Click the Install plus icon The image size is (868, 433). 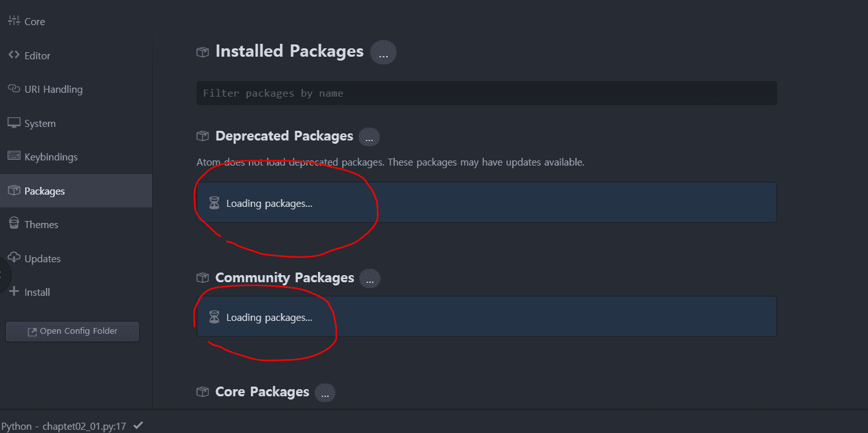14,291
